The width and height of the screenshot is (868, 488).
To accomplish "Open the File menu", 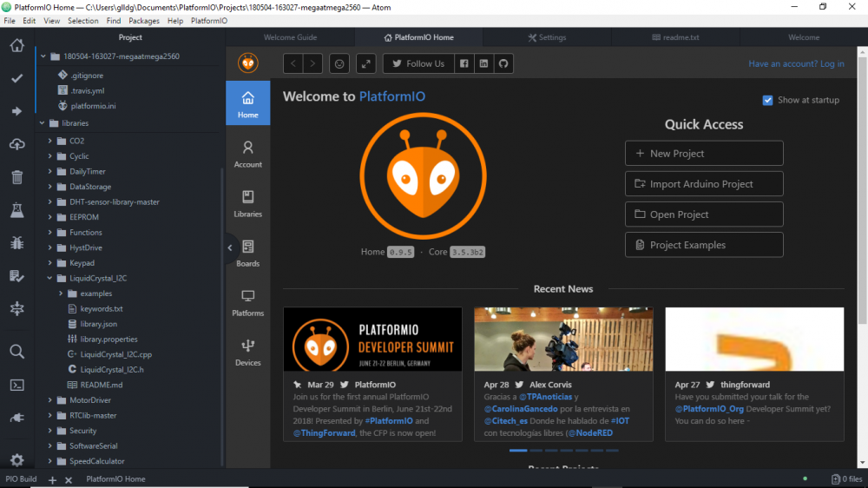I will point(10,21).
